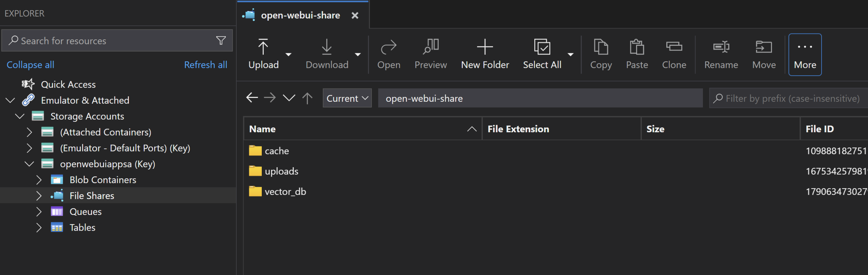Click the New Folder plus icon
Viewport: 868px width, 275px height.
point(485,47)
